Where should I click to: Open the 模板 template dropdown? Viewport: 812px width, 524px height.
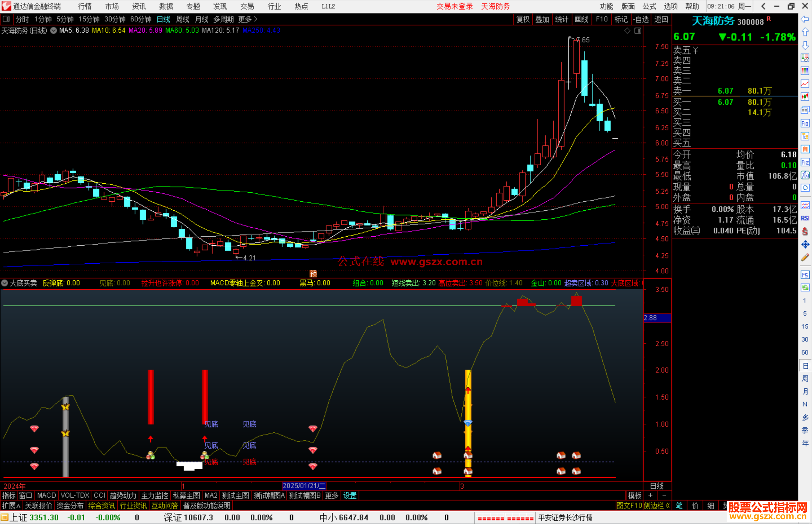point(635,495)
